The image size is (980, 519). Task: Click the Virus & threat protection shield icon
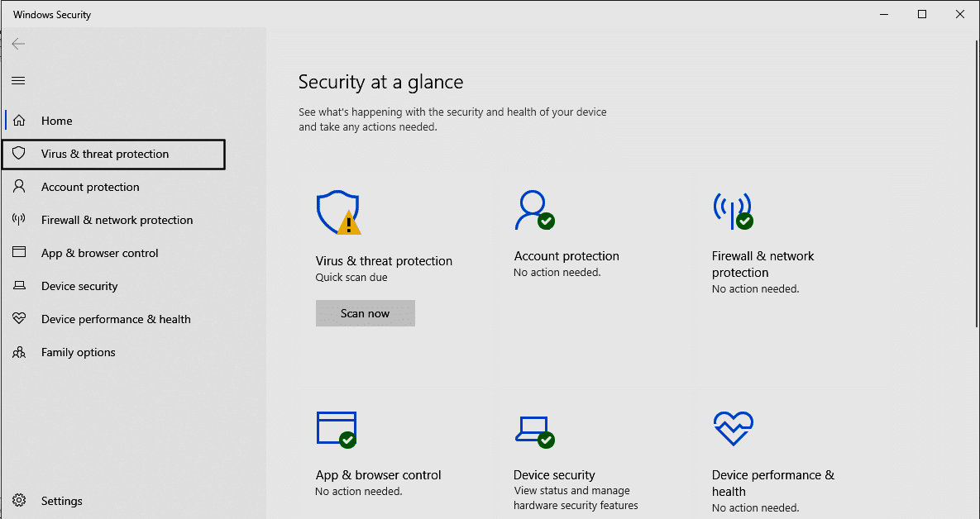pyautogui.click(x=337, y=212)
